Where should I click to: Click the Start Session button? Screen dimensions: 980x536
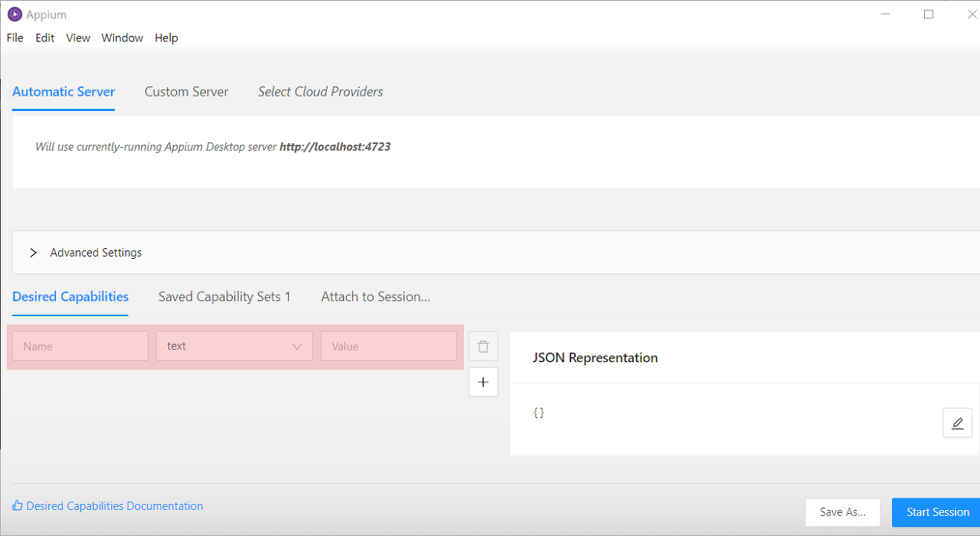click(937, 512)
